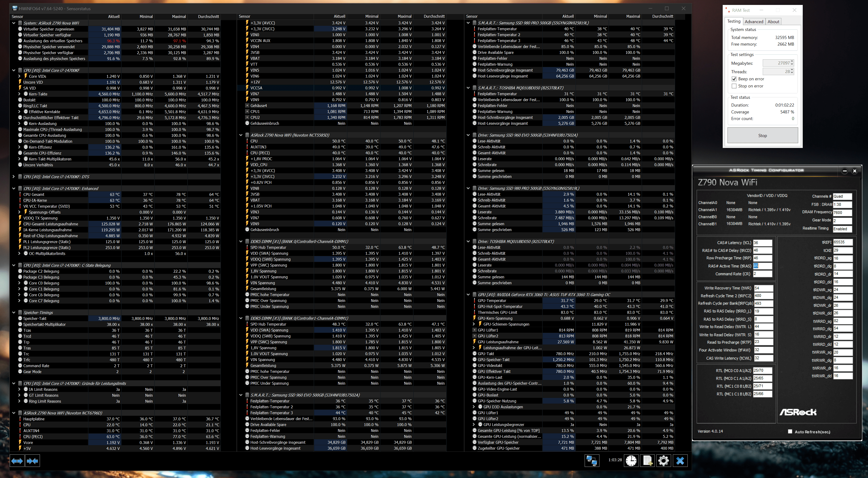Open the remote network connection icon
Screen dimensions: 868x478
tap(592, 460)
